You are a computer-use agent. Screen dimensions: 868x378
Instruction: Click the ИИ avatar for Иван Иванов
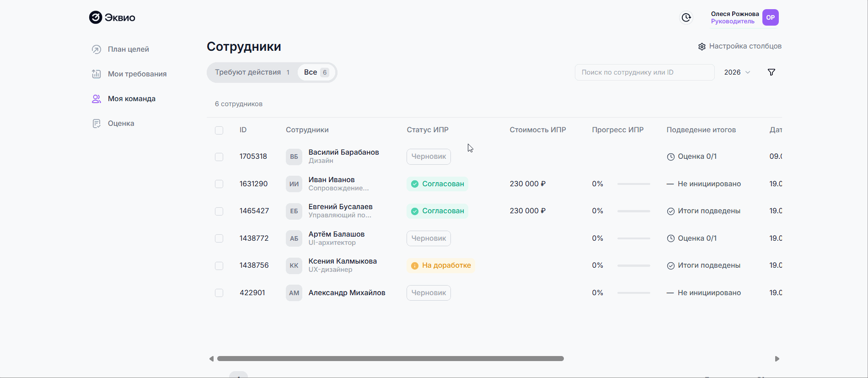(x=294, y=184)
